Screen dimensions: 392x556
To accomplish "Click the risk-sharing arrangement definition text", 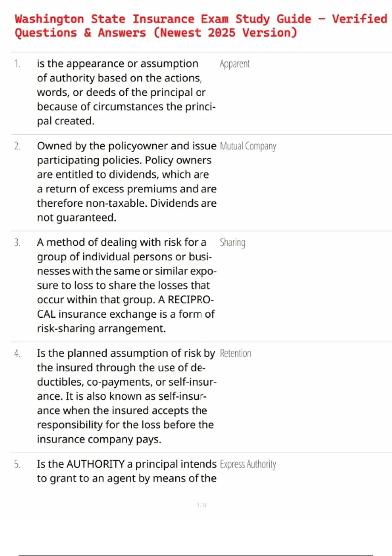I will click(126, 285).
